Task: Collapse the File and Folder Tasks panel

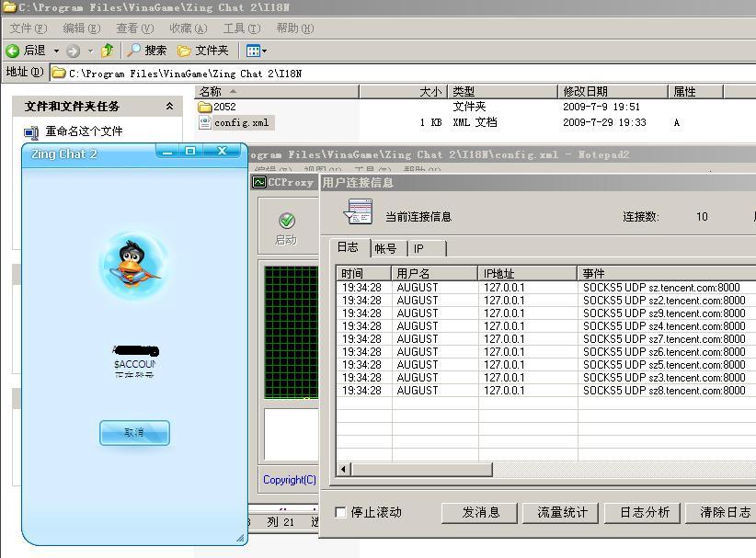Action: [x=169, y=107]
